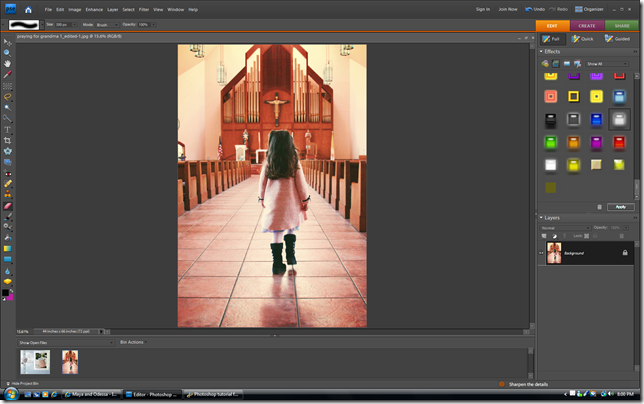Select the Rectangular Marquee tool

(7, 86)
